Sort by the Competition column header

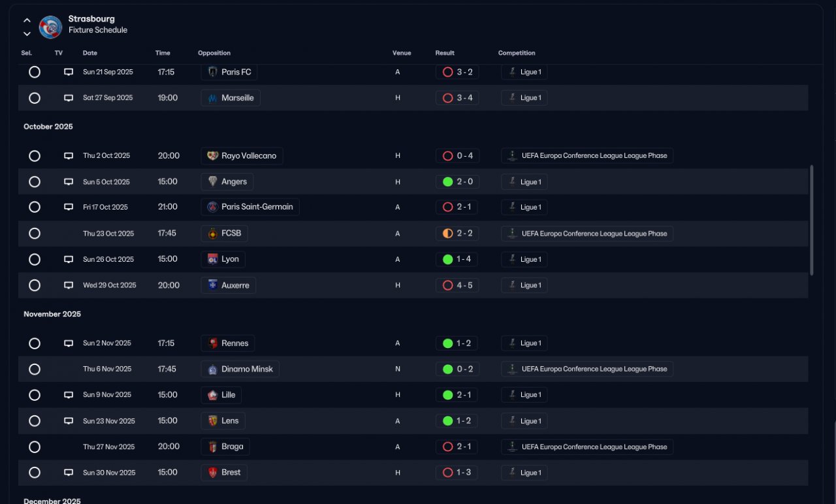pos(517,53)
